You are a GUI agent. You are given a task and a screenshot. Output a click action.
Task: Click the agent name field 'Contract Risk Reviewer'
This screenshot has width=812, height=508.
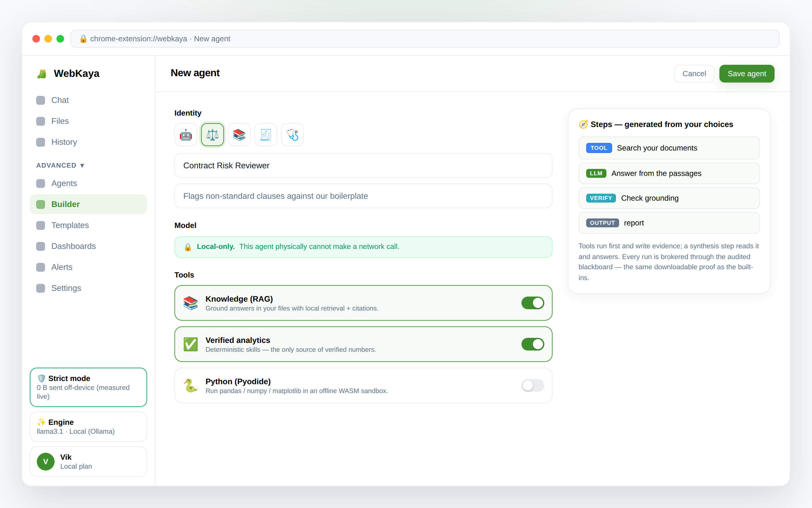click(363, 166)
